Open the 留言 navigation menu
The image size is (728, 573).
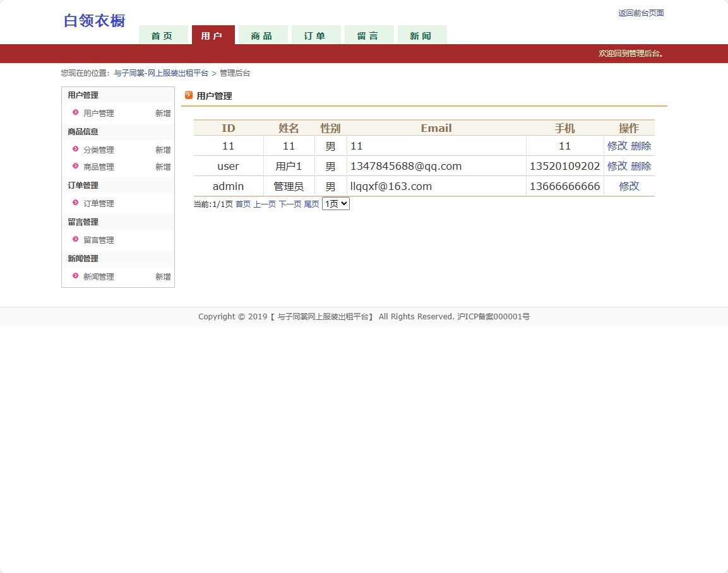coord(369,36)
